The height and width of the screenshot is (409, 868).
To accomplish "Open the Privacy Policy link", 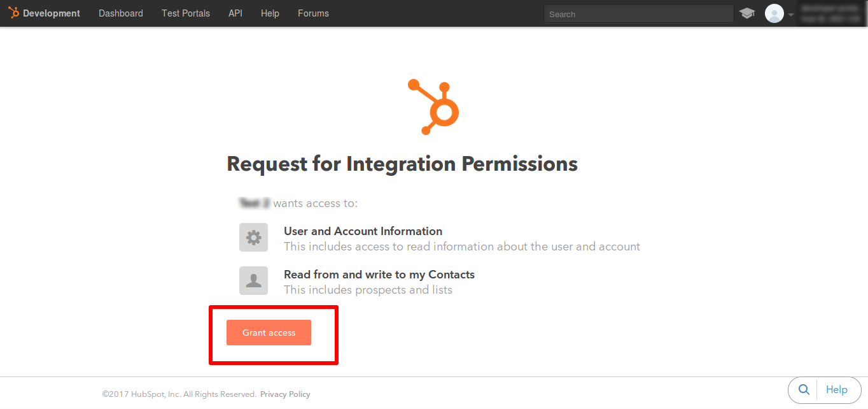I will [285, 394].
